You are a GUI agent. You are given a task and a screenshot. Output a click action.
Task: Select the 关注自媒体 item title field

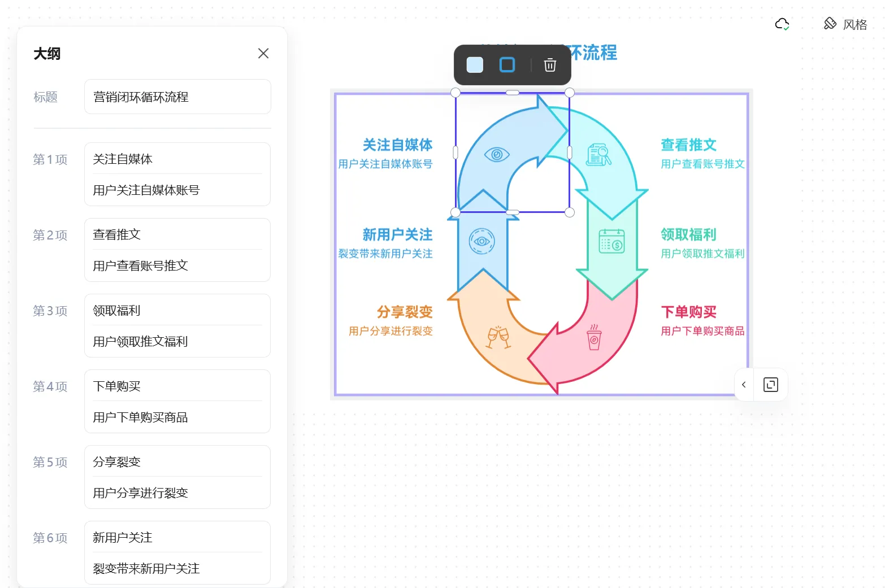coord(177,159)
